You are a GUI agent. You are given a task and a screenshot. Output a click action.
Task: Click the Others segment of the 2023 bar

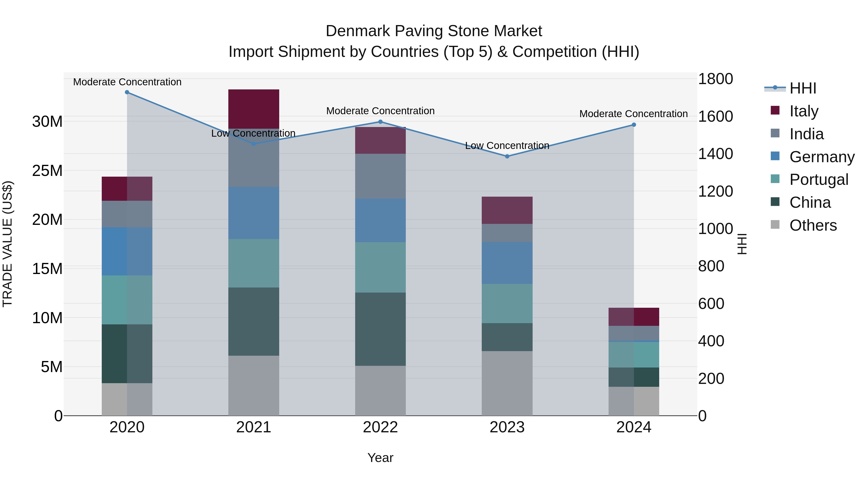point(507,383)
